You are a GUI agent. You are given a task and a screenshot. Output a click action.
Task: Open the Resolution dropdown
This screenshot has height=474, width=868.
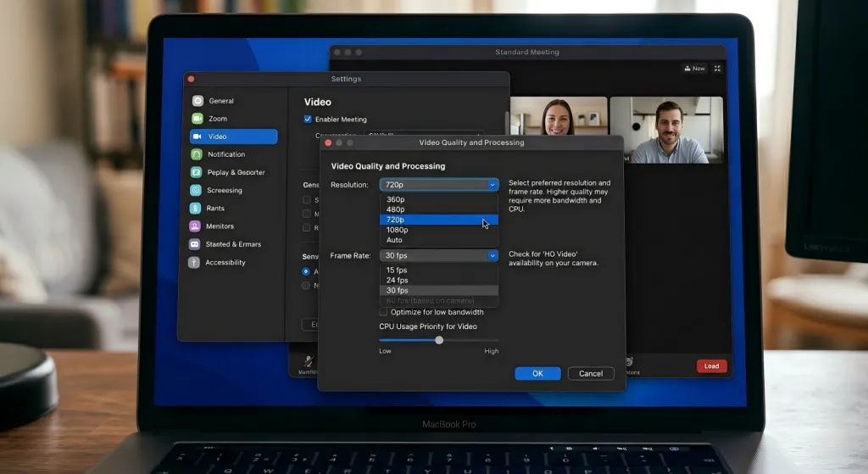tap(439, 184)
